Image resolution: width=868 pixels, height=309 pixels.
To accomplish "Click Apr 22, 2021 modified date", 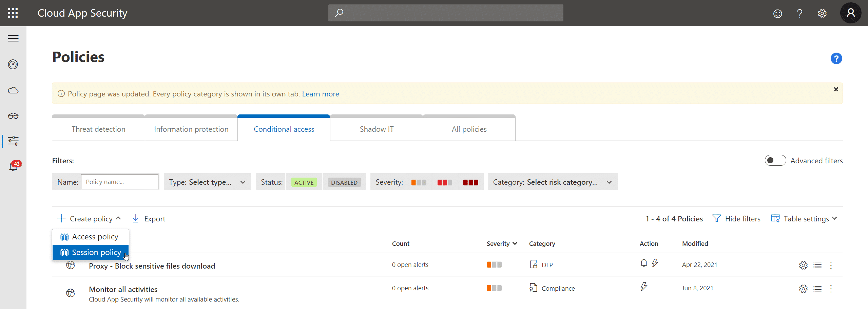I will click(x=699, y=265).
